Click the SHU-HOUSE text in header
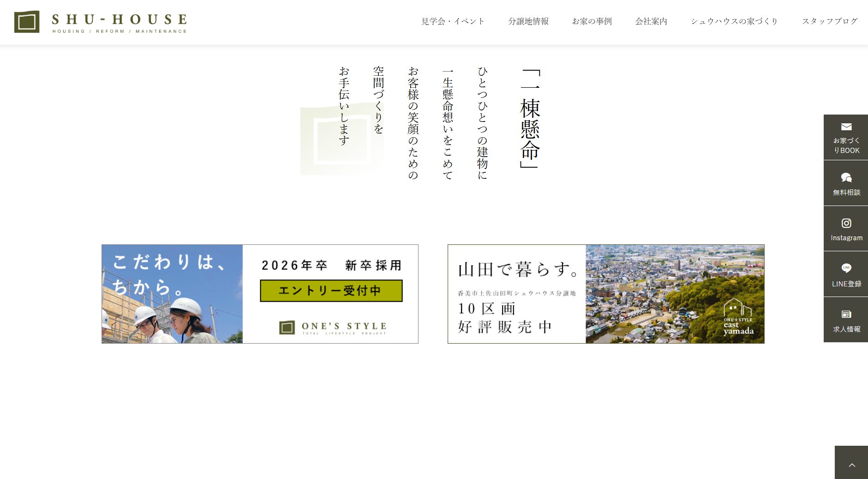 [120, 20]
